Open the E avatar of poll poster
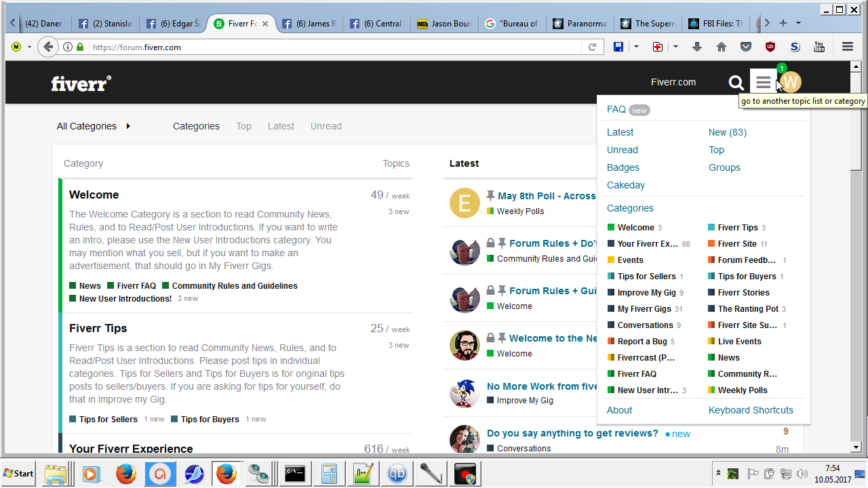Screen dimensions: 868x488 [x=465, y=203]
